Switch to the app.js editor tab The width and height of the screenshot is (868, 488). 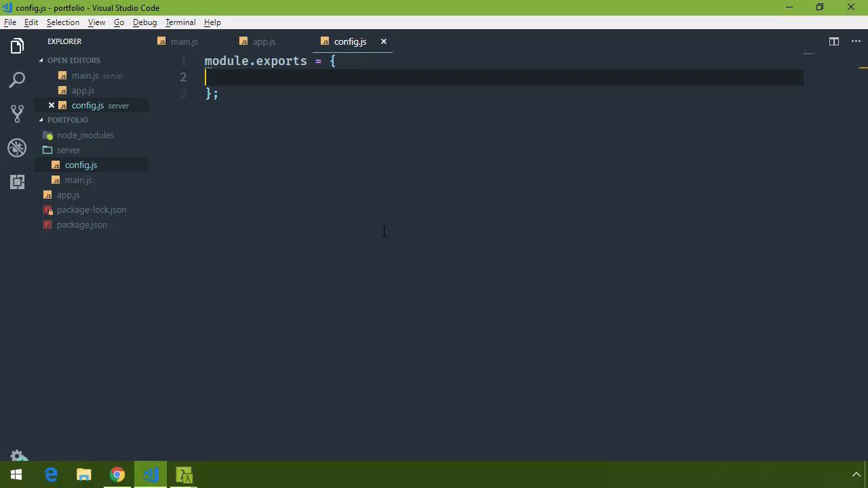click(x=264, y=41)
